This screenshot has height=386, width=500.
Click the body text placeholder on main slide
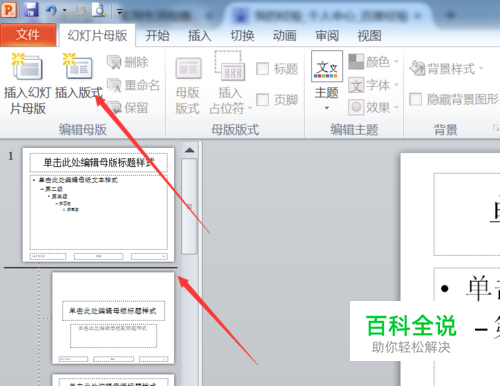tap(467, 327)
